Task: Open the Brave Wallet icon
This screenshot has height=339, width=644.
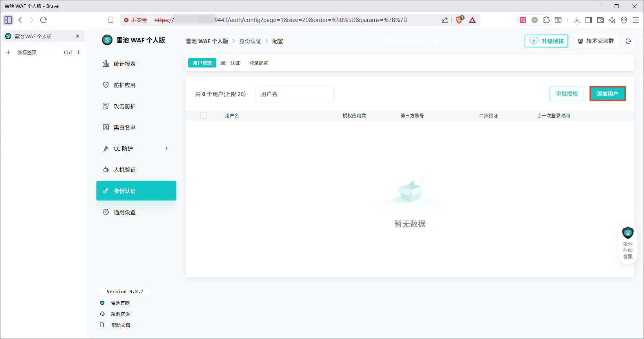Action: pos(600,20)
